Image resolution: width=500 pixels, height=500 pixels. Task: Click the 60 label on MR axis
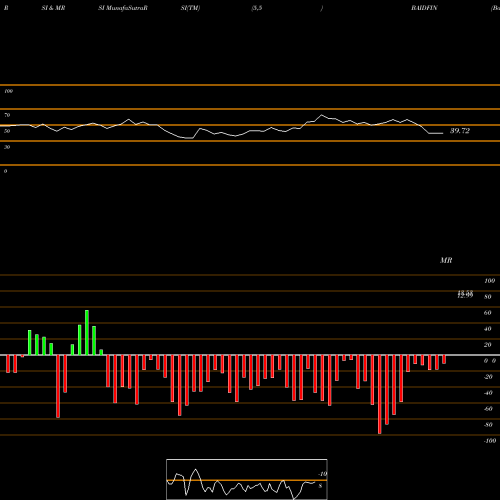point(488,313)
